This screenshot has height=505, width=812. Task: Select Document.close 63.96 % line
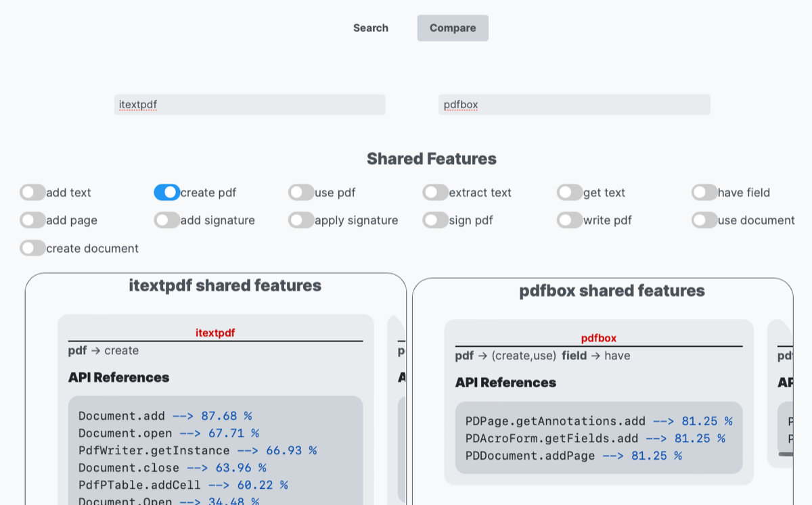pyautogui.click(x=173, y=468)
